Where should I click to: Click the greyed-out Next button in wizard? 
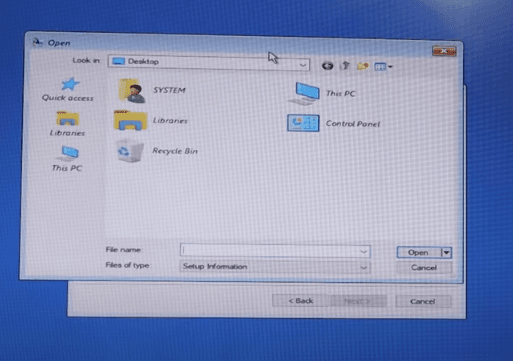pyautogui.click(x=358, y=301)
